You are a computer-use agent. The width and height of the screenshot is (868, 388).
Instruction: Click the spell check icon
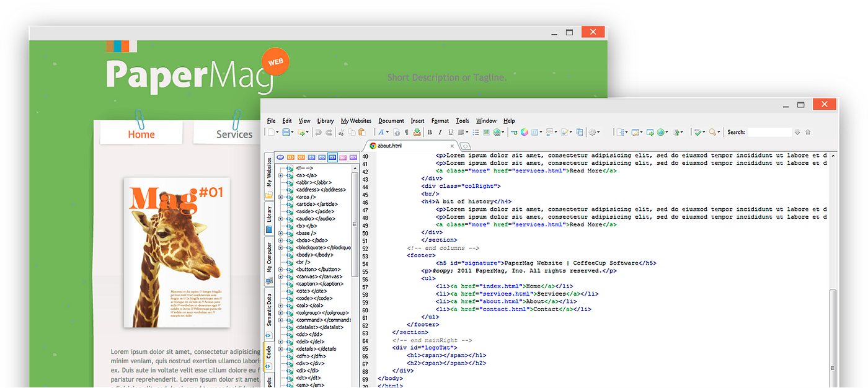[x=697, y=132]
